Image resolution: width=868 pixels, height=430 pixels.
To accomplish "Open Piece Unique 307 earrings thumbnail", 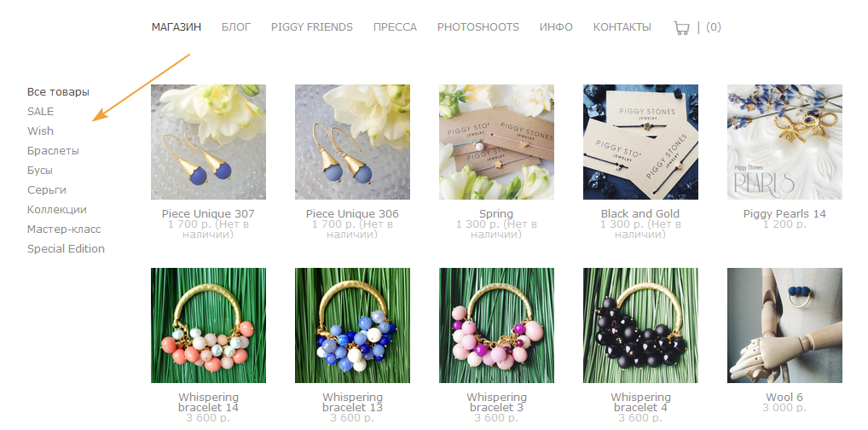I will pyautogui.click(x=208, y=142).
